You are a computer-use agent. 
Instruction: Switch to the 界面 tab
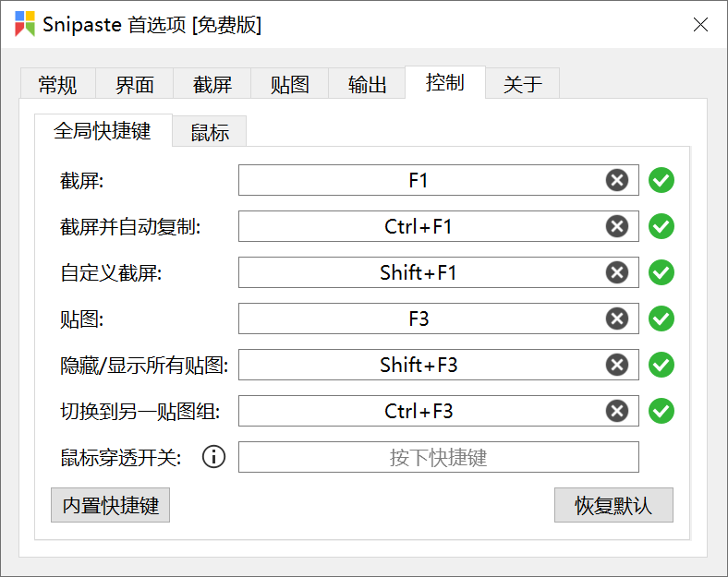135,84
